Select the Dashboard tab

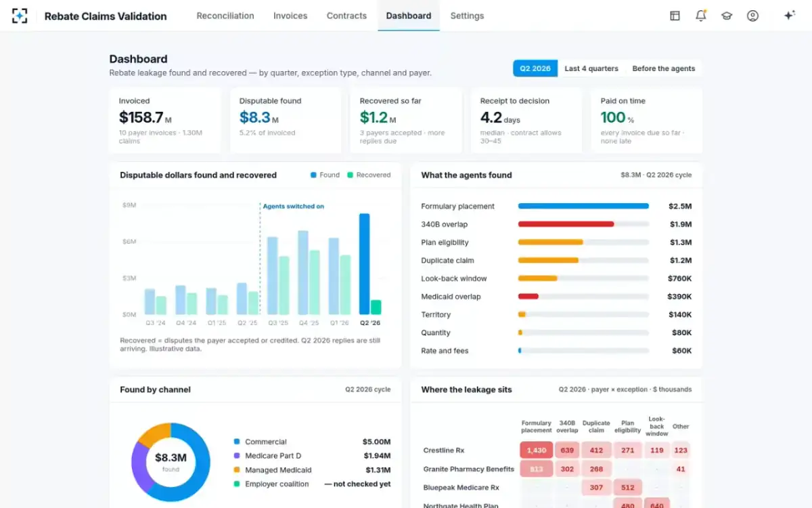coord(409,16)
